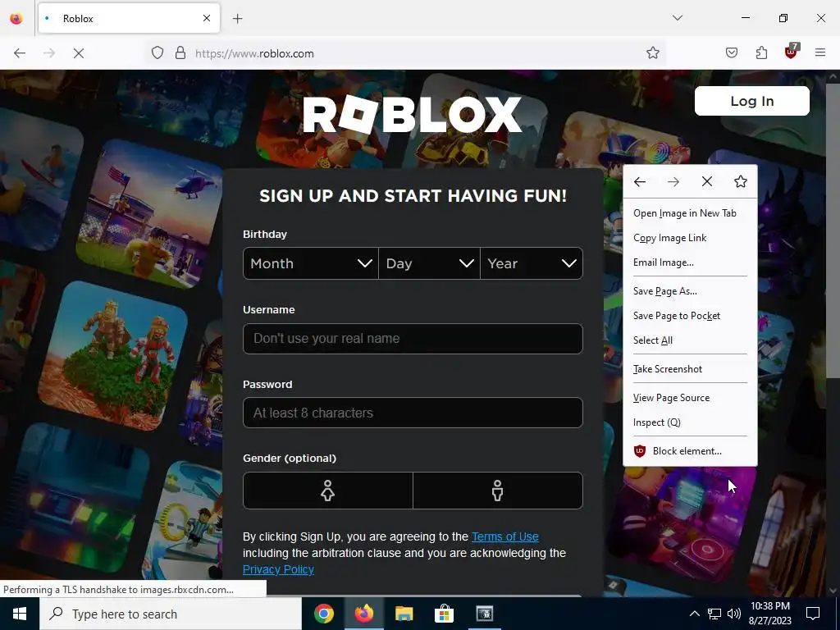Click the taskbar search box

click(x=171, y=614)
